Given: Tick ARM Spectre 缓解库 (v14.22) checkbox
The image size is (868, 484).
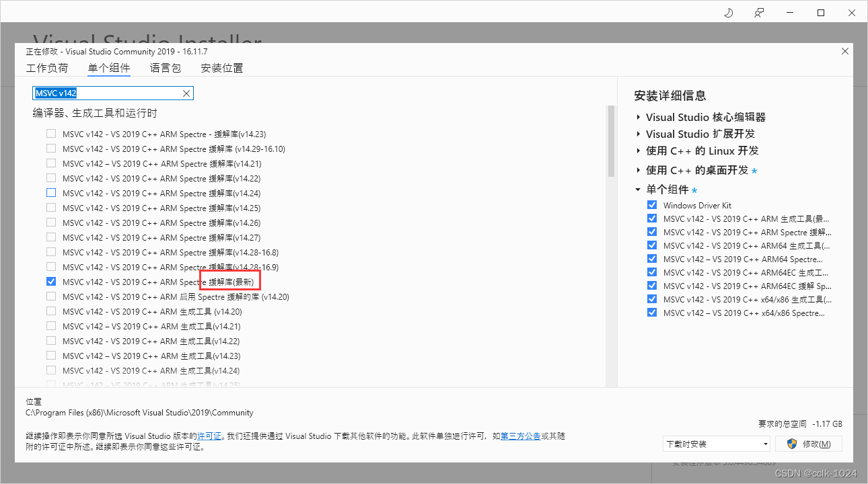Looking at the screenshot, I should point(51,178).
